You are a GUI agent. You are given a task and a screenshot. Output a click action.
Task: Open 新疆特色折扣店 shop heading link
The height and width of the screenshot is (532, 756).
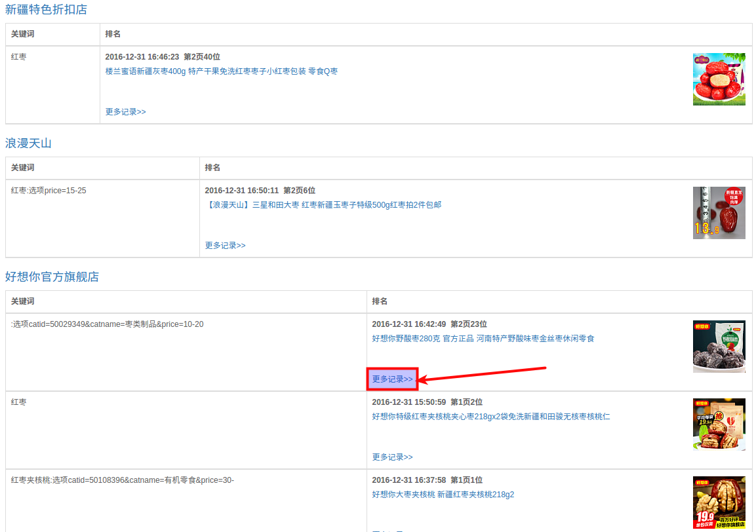click(x=47, y=10)
